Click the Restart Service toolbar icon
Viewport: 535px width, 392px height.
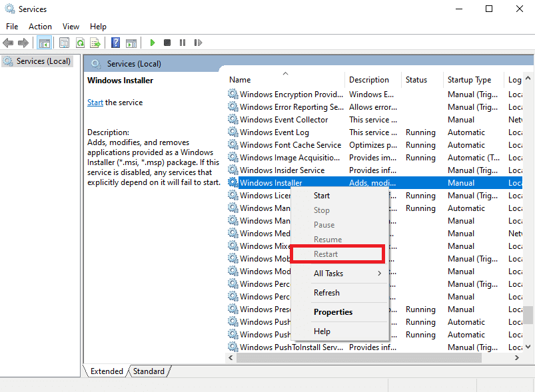(198, 43)
